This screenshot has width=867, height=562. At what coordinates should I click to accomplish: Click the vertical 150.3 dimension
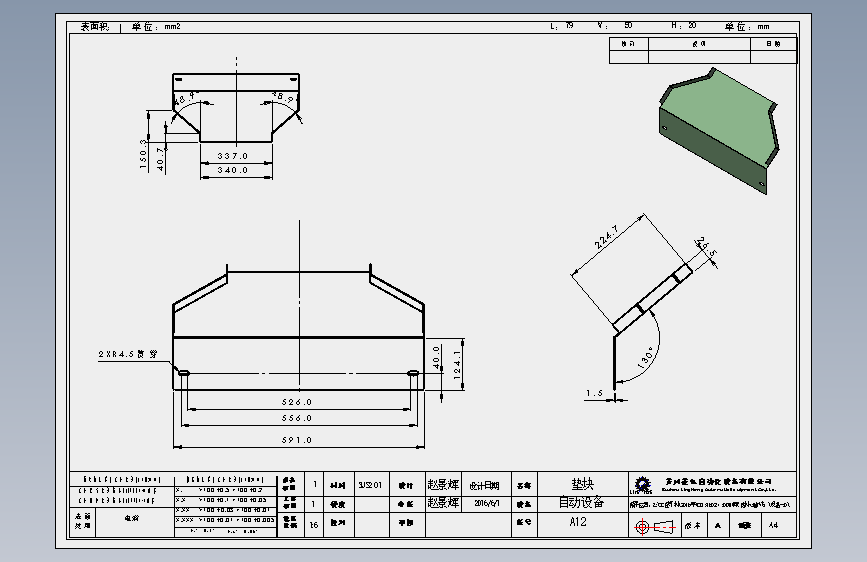coord(143,154)
